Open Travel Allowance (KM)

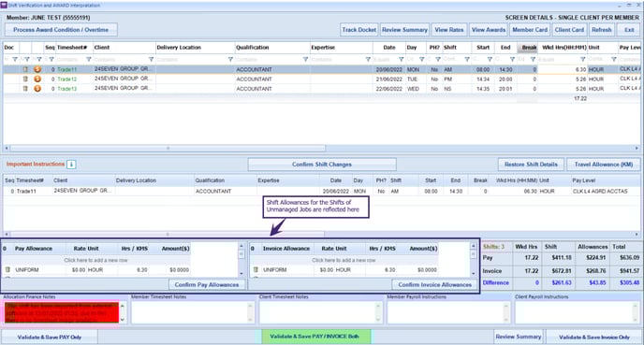[604, 165]
